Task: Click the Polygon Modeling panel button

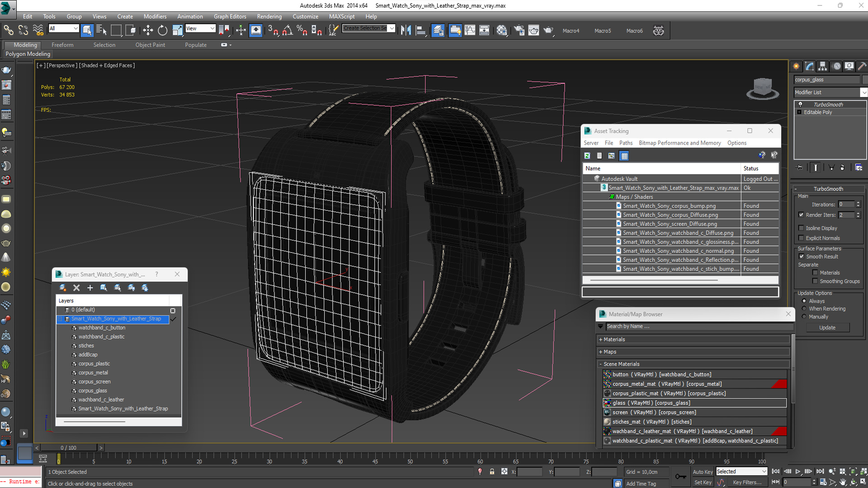Action: click(28, 54)
